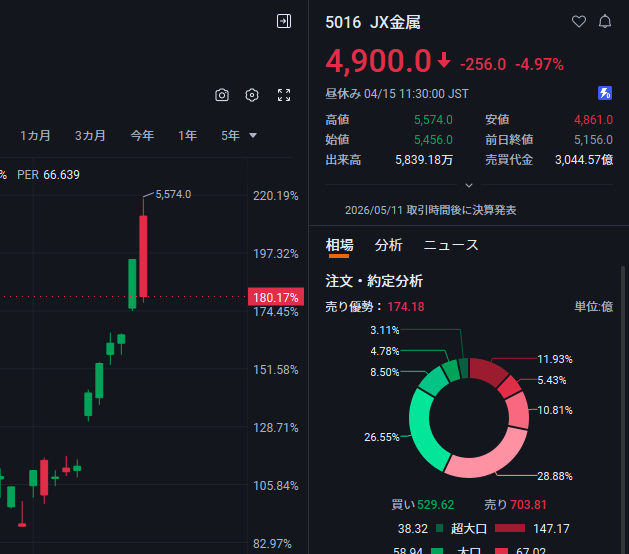Click the -4.97% change percentage
This screenshot has width=629, height=554.
[540, 64]
